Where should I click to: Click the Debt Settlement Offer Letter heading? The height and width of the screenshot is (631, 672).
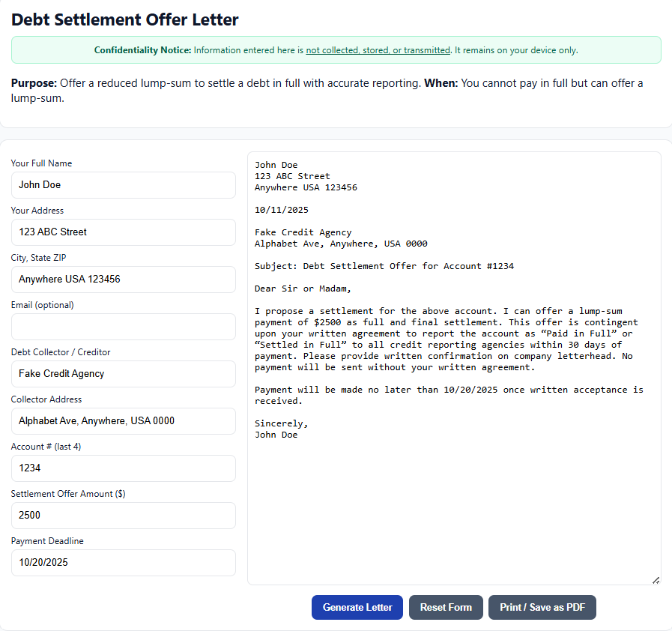point(125,19)
